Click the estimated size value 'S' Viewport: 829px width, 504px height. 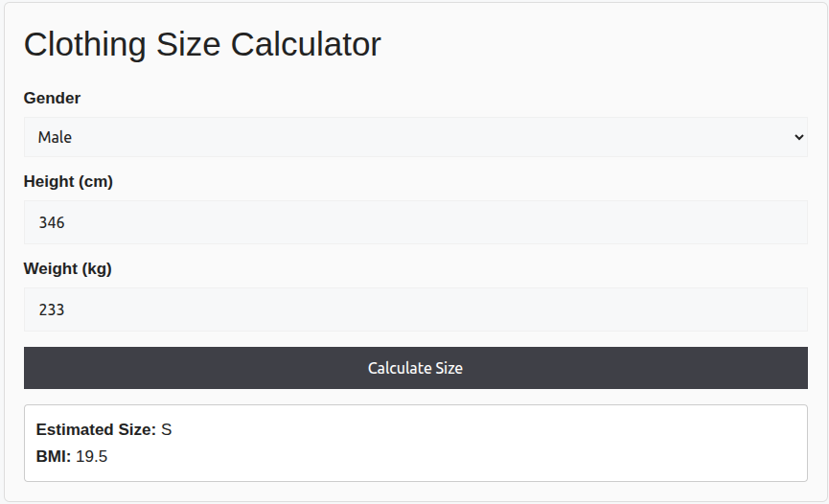tap(167, 429)
